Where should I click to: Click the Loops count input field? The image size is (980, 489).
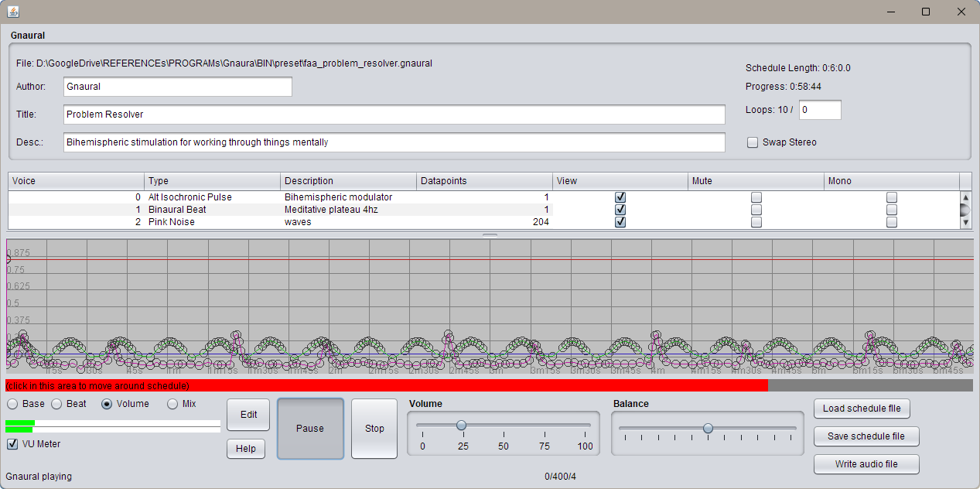point(820,110)
